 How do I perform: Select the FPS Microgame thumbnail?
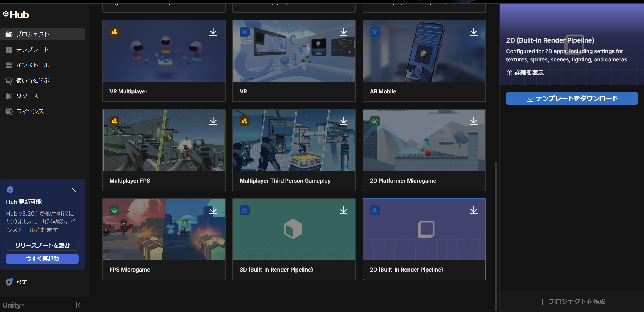pos(164,229)
